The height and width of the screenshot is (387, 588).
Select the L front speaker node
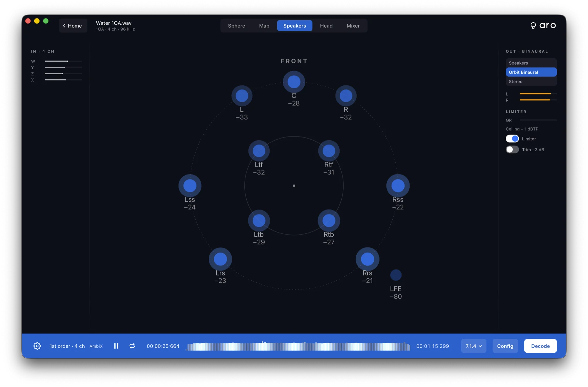pyautogui.click(x=242, y=96)
